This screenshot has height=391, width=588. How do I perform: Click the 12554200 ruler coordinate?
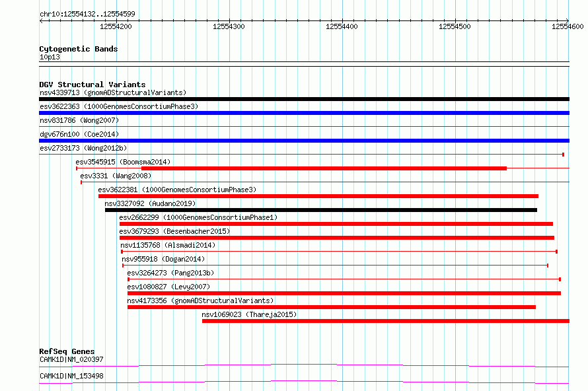[x=116, y=26]
